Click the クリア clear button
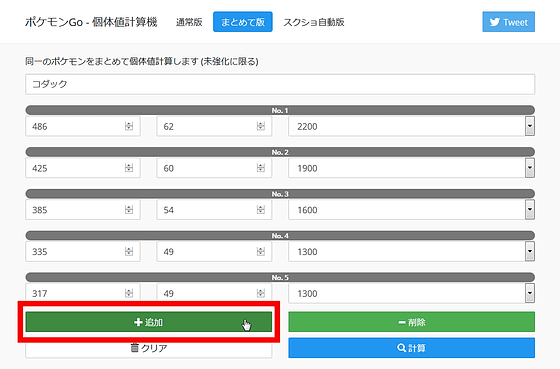Viewport: 560px width, 369px height. 149,348
